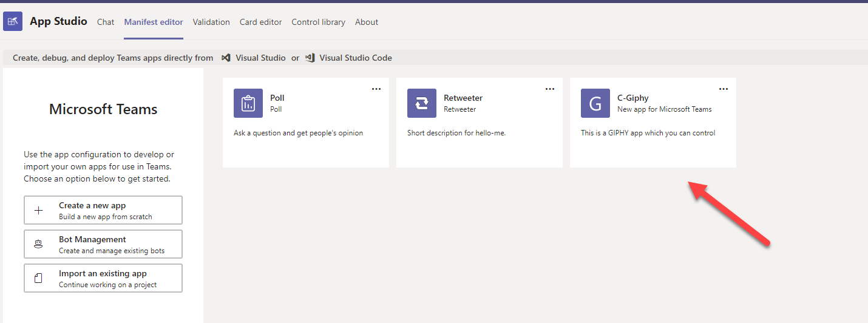Click 'This is a GIPHY app' description
The width and height of the screenshot is (868, 323).
tap(648, 133)
